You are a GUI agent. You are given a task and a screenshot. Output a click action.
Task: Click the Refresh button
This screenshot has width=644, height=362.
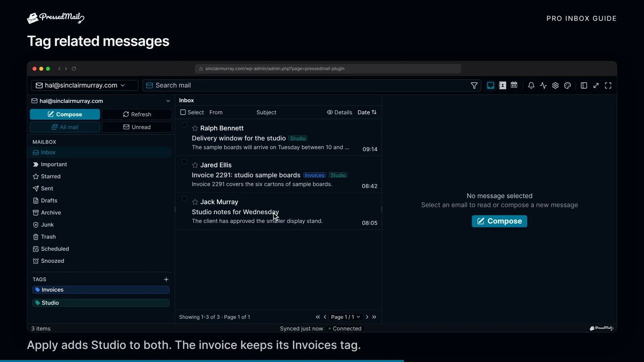click(137, 114)
